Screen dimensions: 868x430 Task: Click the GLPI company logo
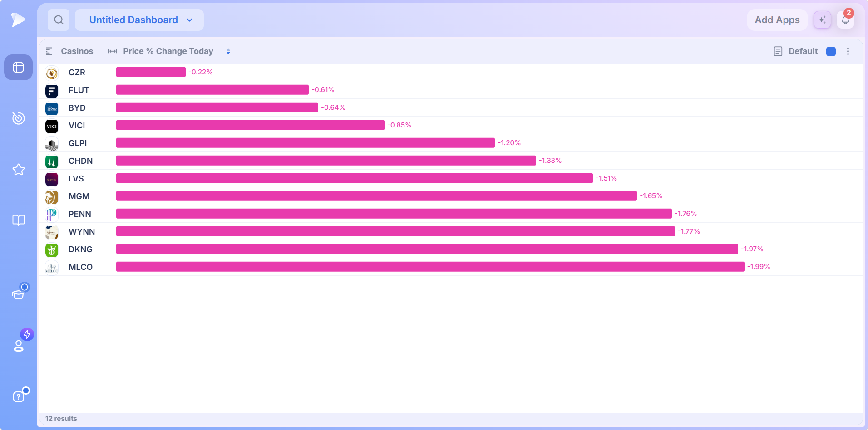pyautogui.click(x=52, y=143)
